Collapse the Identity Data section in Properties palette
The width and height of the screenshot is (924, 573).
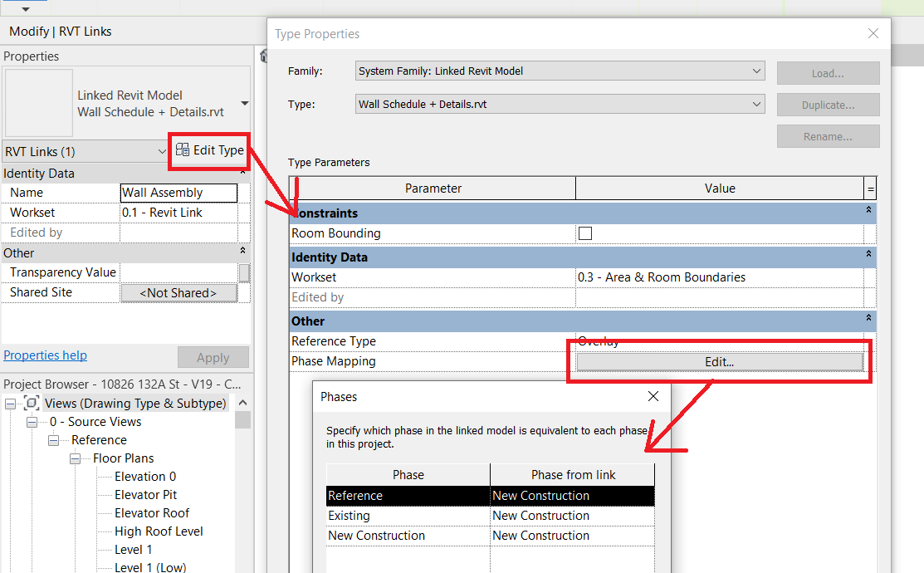point(242,173)
